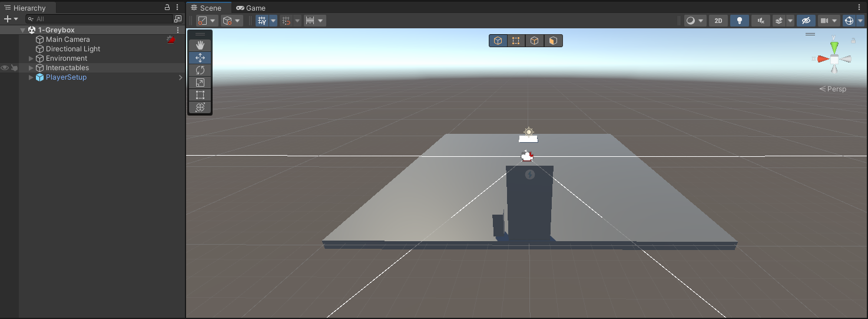Viewport: 868px width, 319px height.
Task: Toggle visibility eye on Interactables row
Action: (5, 68)
